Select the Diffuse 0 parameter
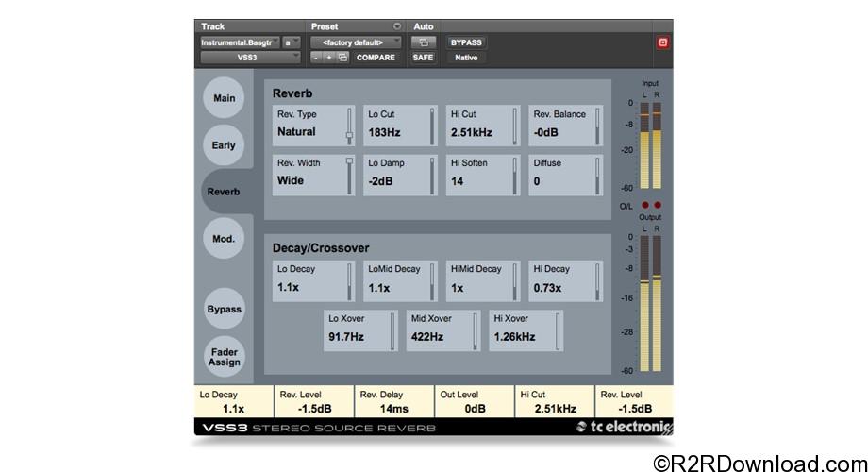Image resolution: width=868 pixels, height=472 pixels. coord(566,175)
